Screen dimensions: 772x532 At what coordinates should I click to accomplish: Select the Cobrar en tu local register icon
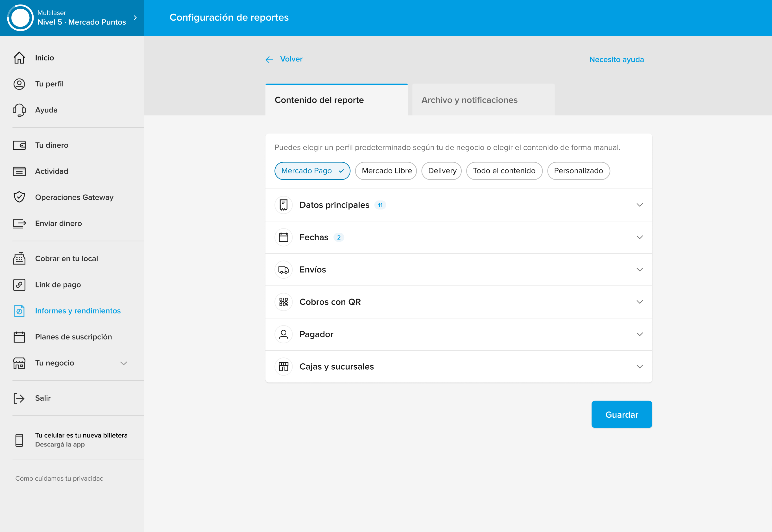[x=19, y=258]
